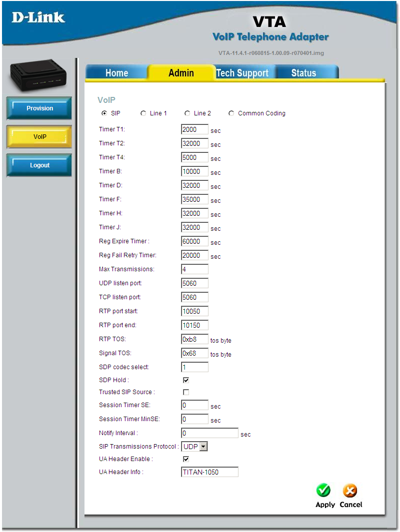Click the Reg Expire Timer field
This screenshot has height=532, width=400.
click(194, 241)
